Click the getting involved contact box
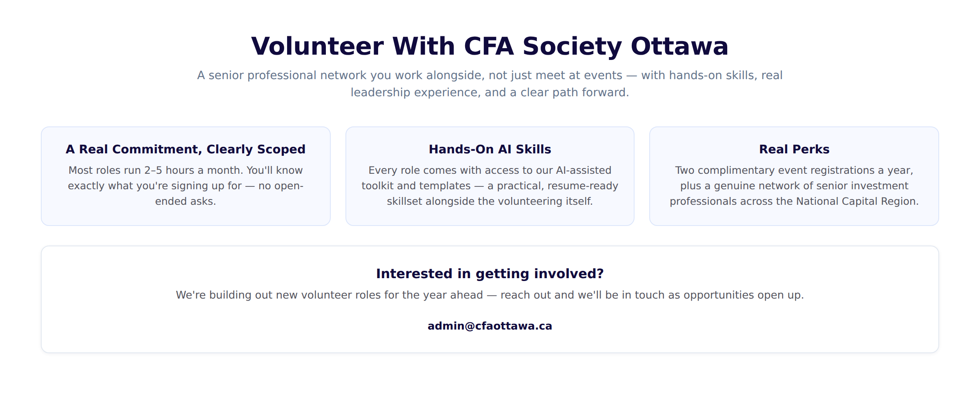The width and height of the screenshot is (980, 394). tap(490, 299)
